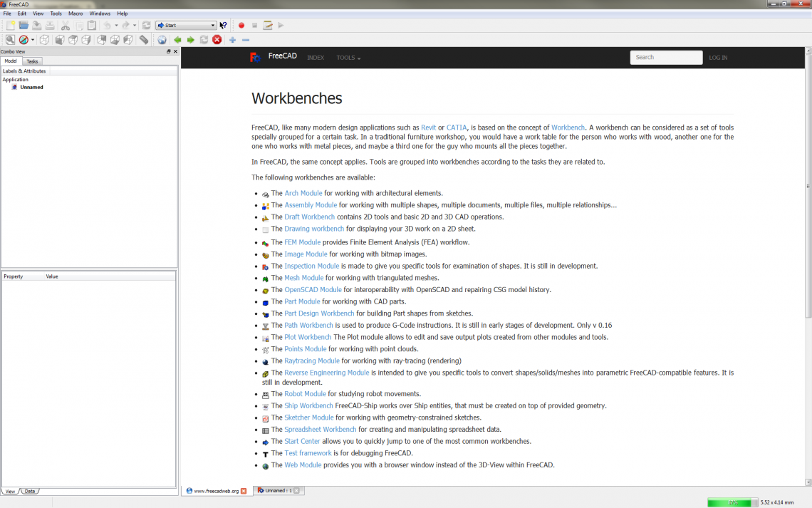Open website with globe icon
Image resolution: width=812 pixels, height=508 pixels.
pyautogui.click(x=162, y=40)
